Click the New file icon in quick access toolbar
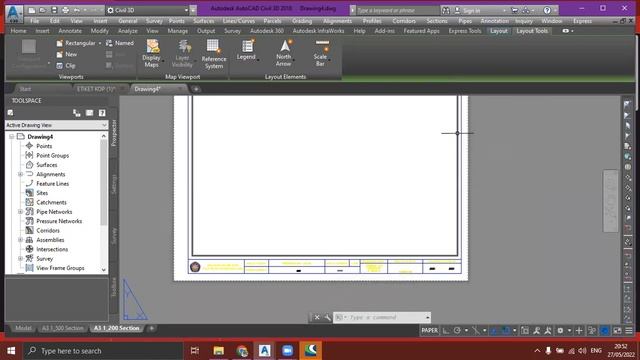The image size is (640, 360). [x=31, y=10]
